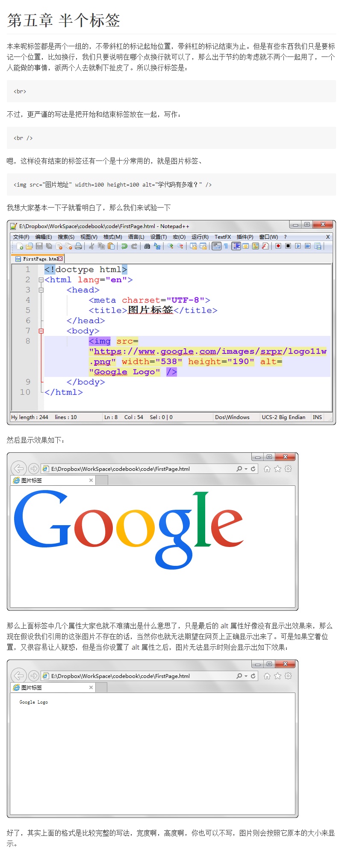Toggle Word Wrap in Notepad++ toolbar

pos(217,246)
